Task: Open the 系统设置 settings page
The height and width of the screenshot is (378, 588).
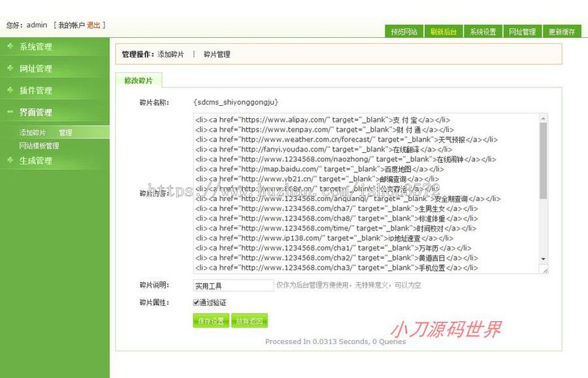Action: coord(483,31)
